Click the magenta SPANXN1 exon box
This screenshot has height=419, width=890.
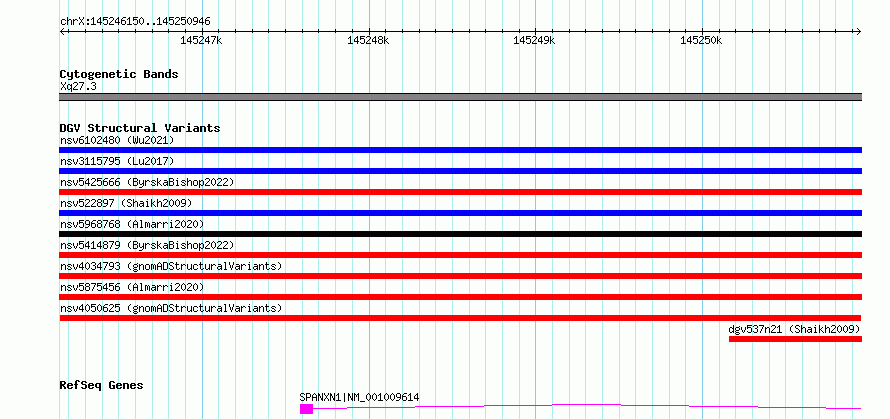(x=307, y=409)
